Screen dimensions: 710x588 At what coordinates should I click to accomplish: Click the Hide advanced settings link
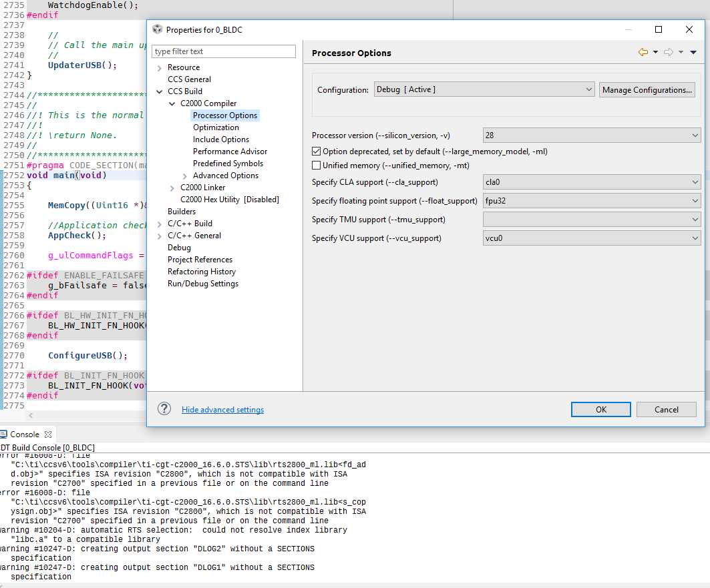(222, 409)
